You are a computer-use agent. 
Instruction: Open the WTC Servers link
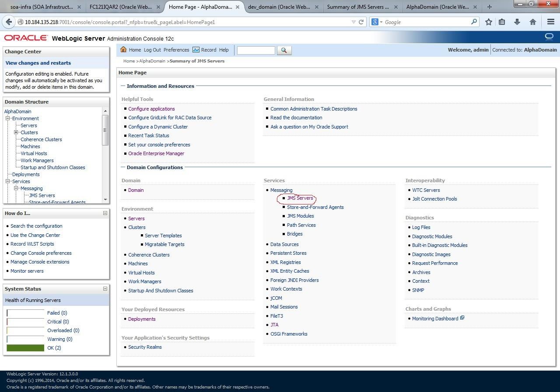coord(426,190)
